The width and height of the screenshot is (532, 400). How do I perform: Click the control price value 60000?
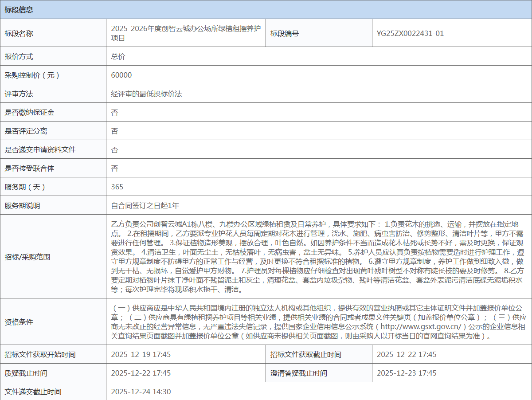pyautogui.click(x=121, y=75)
